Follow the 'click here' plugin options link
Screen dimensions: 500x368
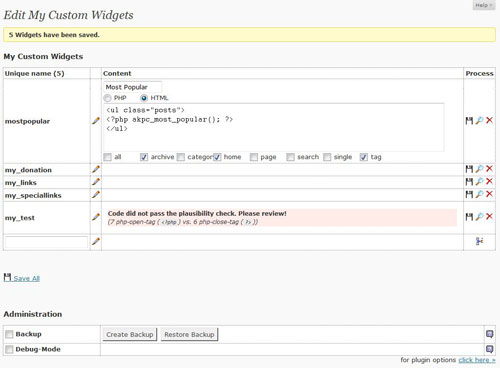[477, 360]
